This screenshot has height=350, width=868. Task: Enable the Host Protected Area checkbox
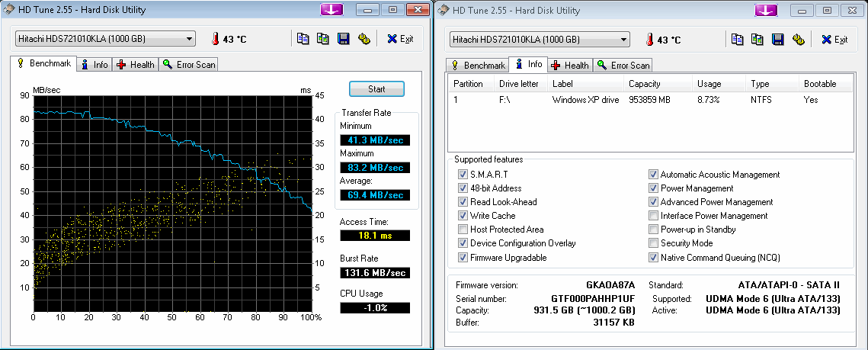(463, 230)
